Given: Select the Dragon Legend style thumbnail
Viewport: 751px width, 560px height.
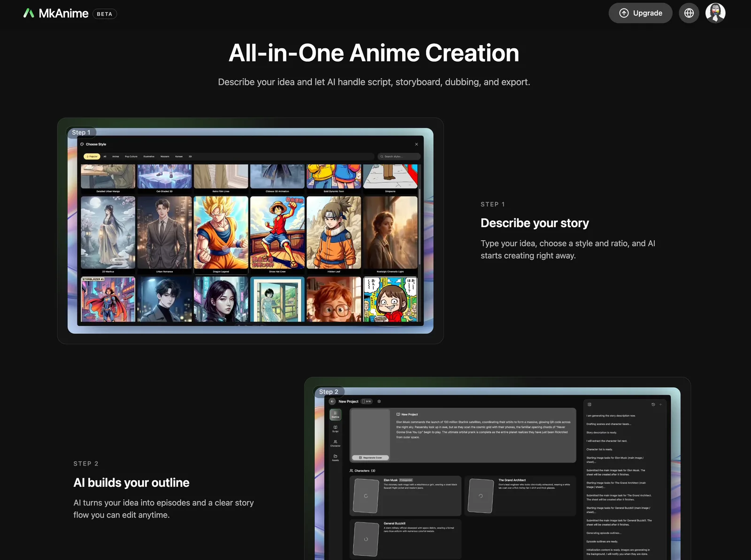Looking at the screenshot, I should pyautogui.click(x=221, y=232).
